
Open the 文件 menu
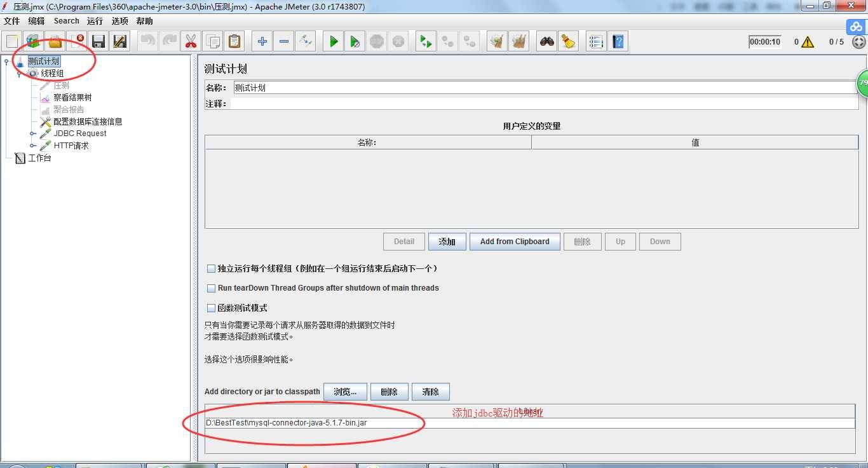point(12,21)
